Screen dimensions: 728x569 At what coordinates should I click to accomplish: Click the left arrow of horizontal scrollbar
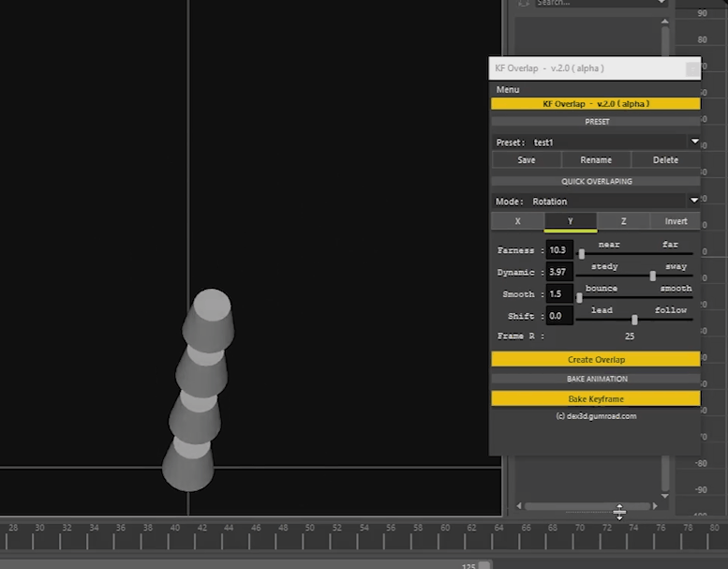point(519,506)
